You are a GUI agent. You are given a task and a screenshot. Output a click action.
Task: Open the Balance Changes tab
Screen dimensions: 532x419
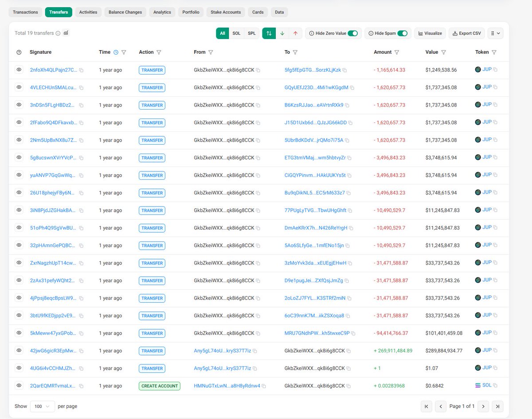pos(125,12)
